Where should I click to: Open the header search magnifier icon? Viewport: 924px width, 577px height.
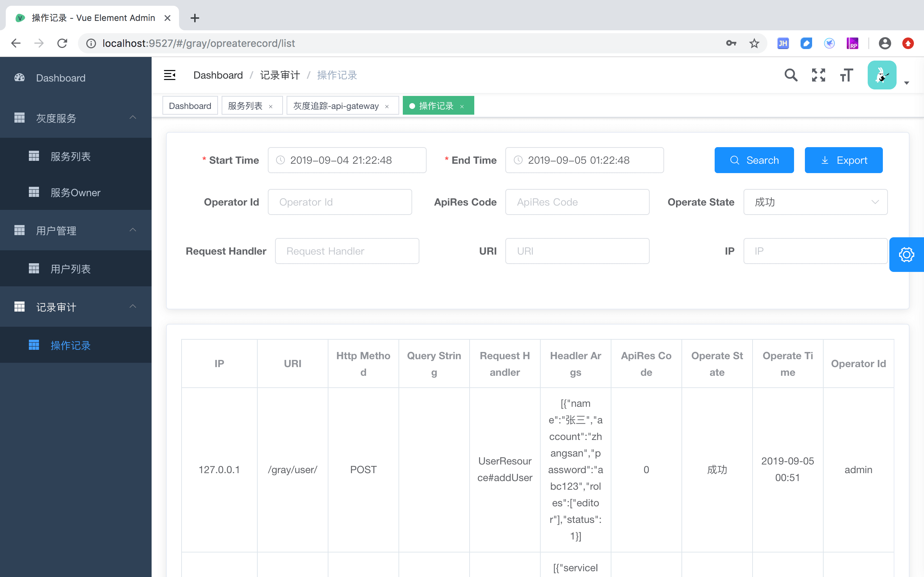pos(791,75)
